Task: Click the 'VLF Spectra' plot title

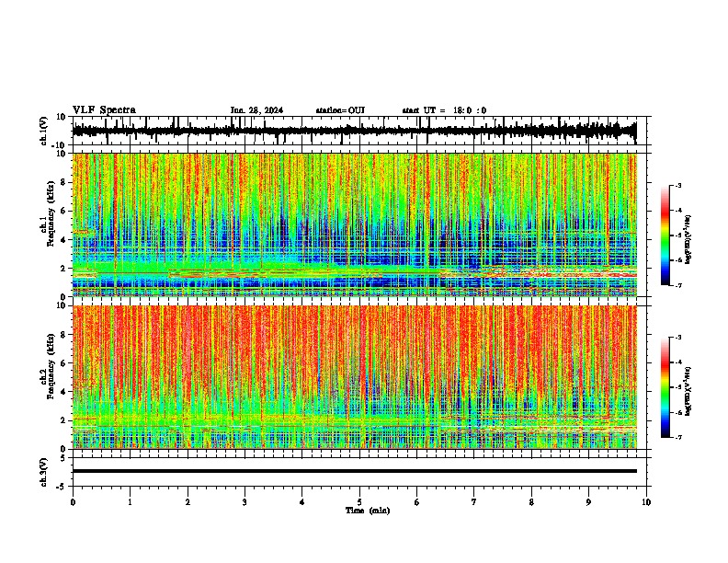Action: tap(104, 110)
